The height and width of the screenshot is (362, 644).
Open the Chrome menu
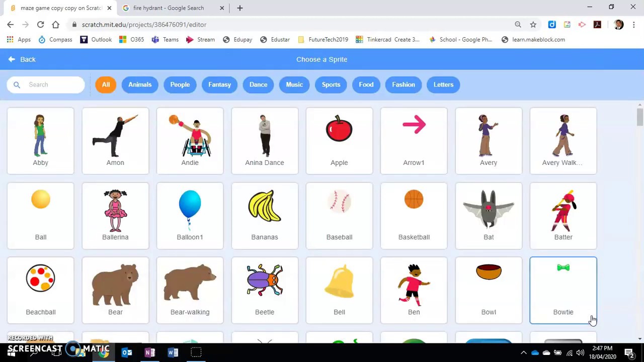point(633,24)
